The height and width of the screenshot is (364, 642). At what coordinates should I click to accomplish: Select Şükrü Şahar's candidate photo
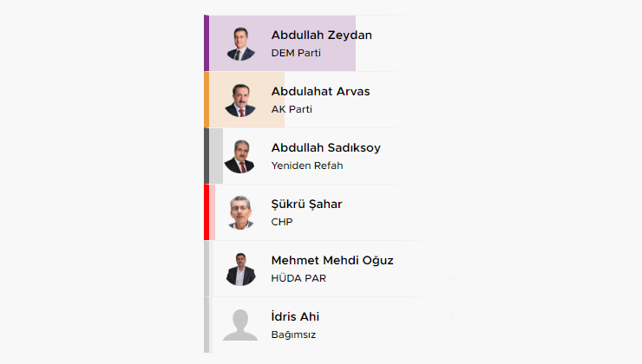coord(240,212)
